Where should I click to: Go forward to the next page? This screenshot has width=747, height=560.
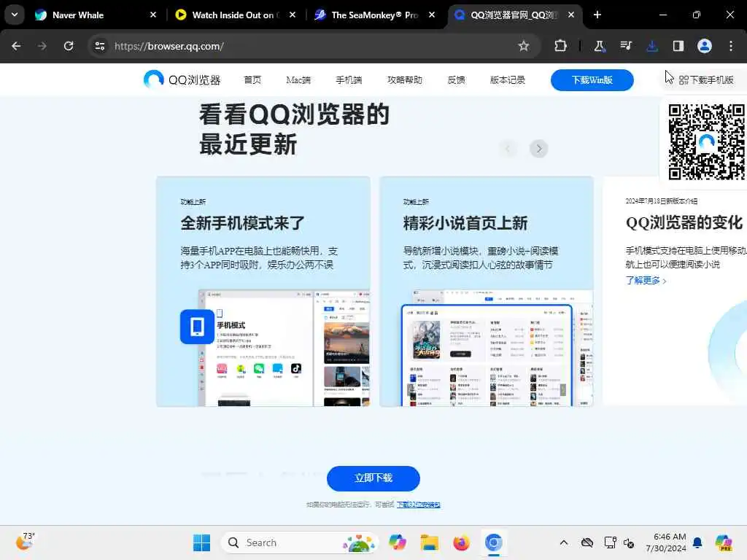pyautogui.click(x=42, y=46)
